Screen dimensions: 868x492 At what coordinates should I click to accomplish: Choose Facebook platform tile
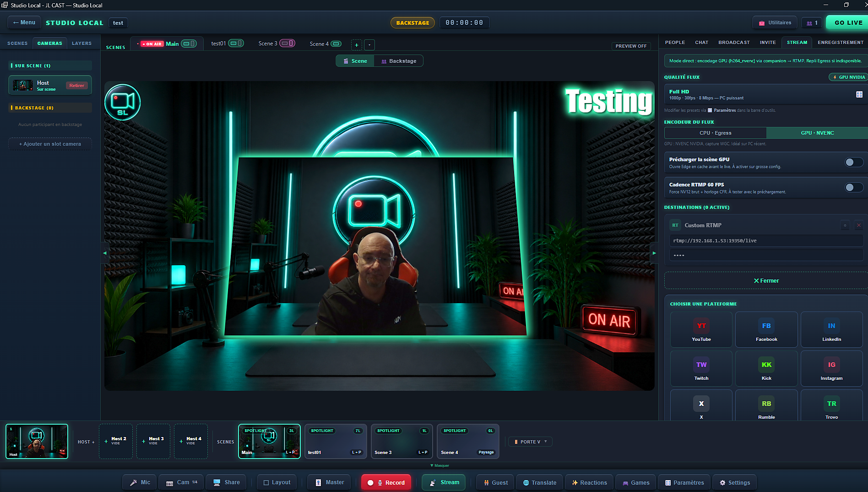tap(766, 330)
